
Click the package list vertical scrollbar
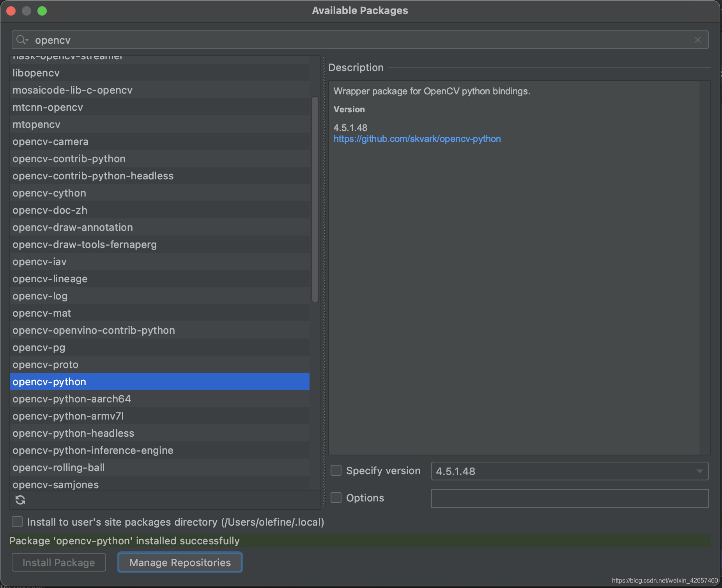(x=315, y=200)
